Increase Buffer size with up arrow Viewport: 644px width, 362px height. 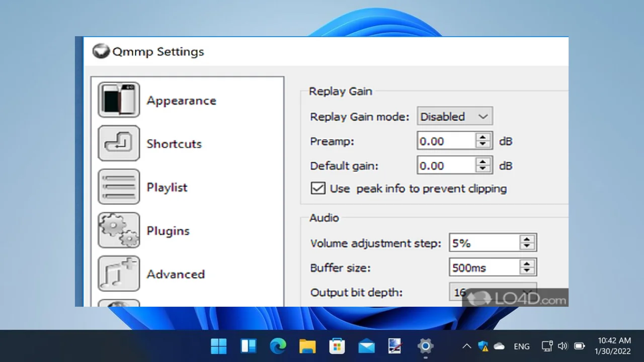527,264
